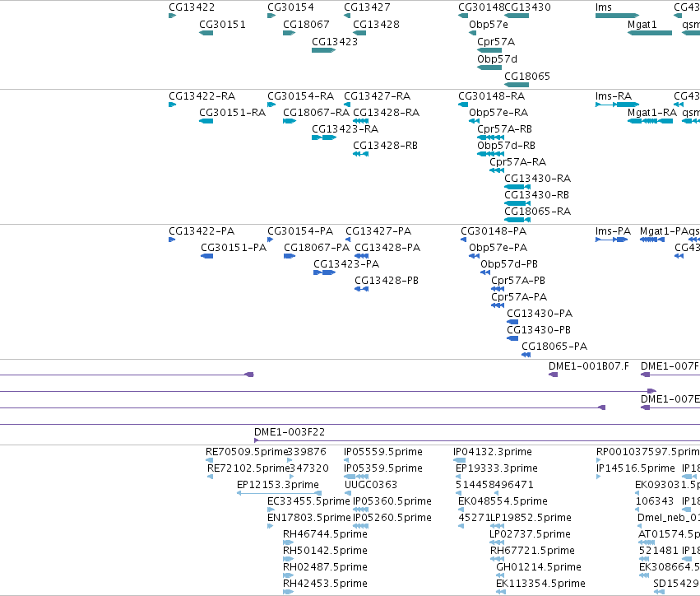
Task: Click protein CG18065-PA
Action: 526,355
